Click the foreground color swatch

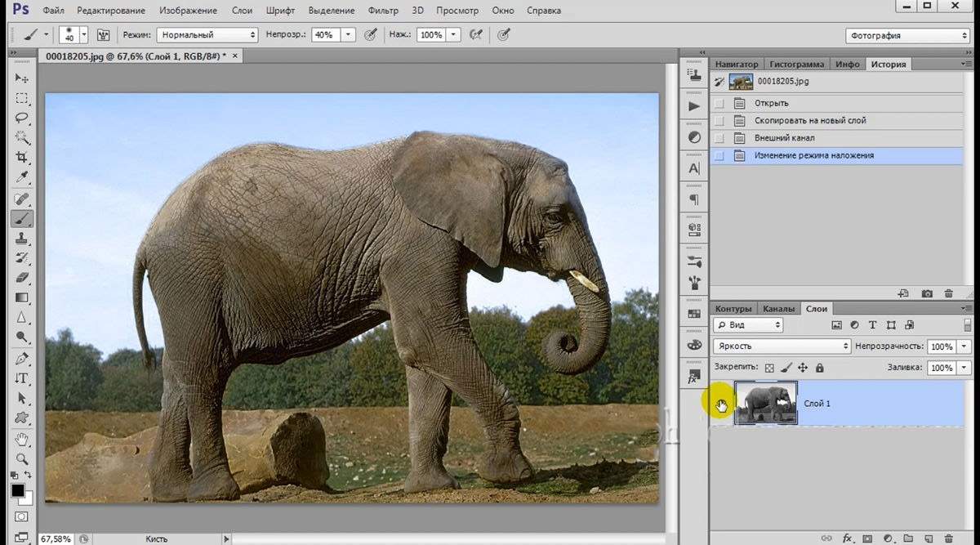[x=17, y=490]
